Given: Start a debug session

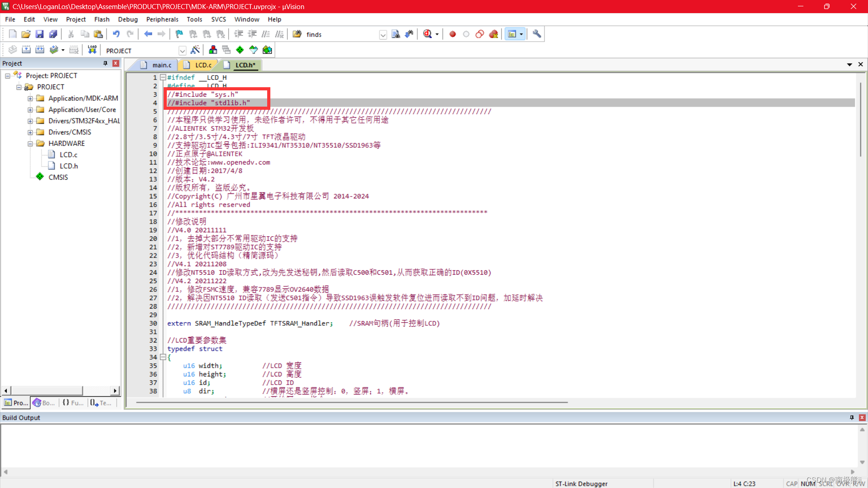Looking at the screenshot, I should (428, 34).
